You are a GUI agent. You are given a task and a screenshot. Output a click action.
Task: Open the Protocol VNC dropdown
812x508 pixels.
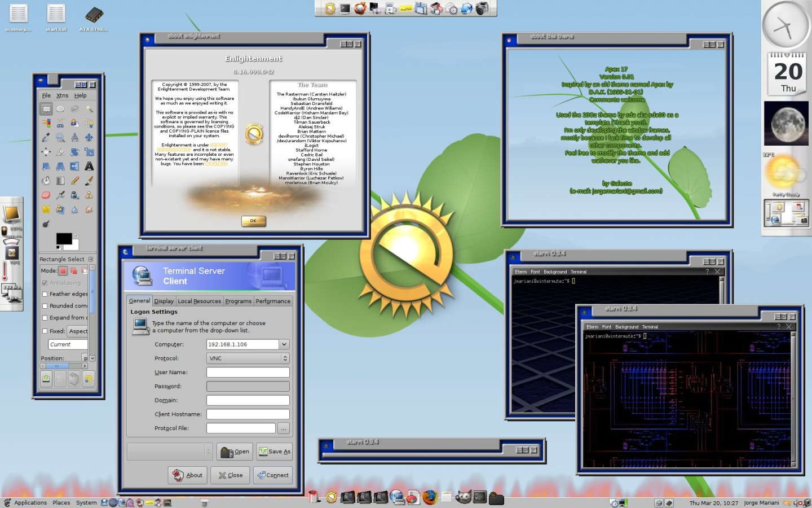(x=248, y=358)
